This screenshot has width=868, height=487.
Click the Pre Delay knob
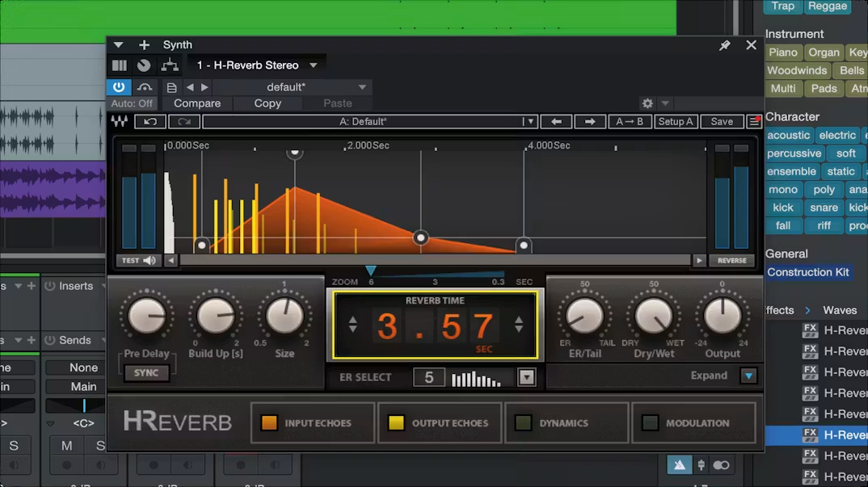coord(147,317)
